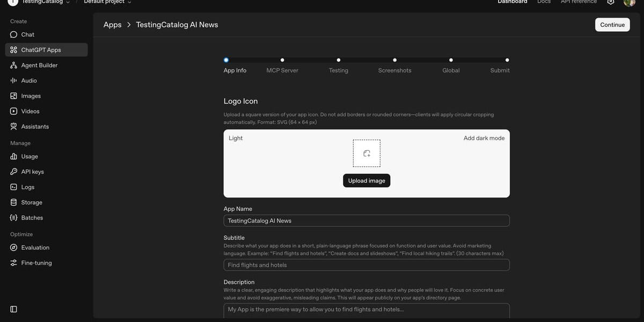The width and height of the screenshot is (644, 322).
Task: Click the Evaluation compass icon
Action: coord(14,247)
